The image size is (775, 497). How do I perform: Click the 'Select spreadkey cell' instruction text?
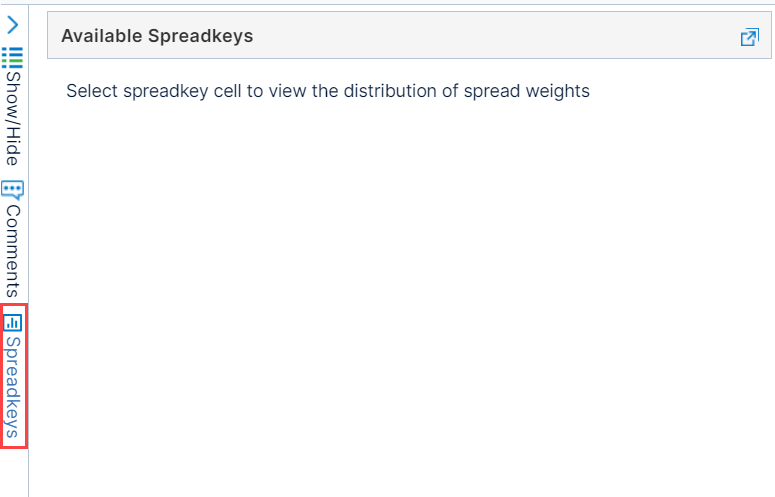(x=328, y=91)
